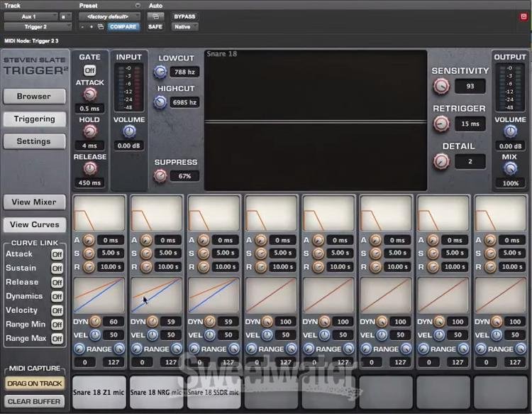Click the Suppress knob
Screen dimensions: 532x414
(160, 175)
